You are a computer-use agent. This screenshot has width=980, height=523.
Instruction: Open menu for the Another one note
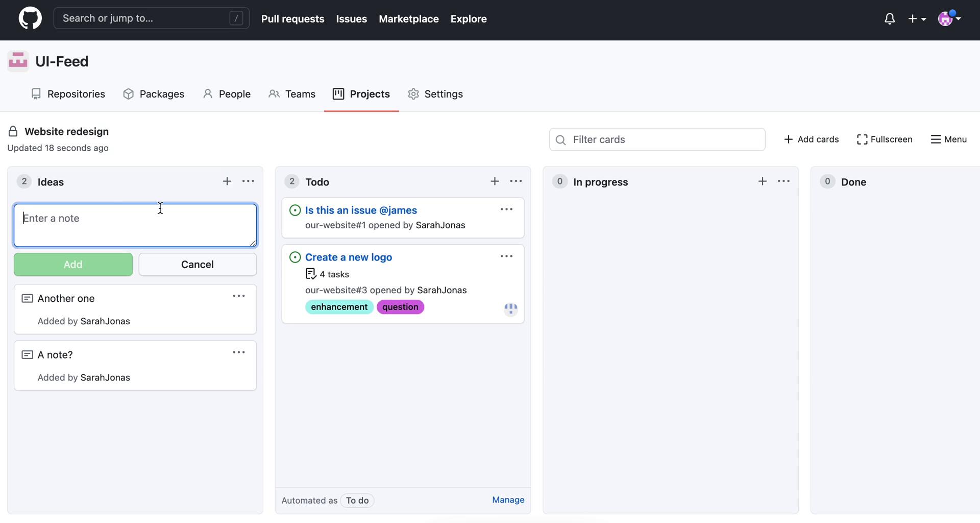tap(239, 296)
